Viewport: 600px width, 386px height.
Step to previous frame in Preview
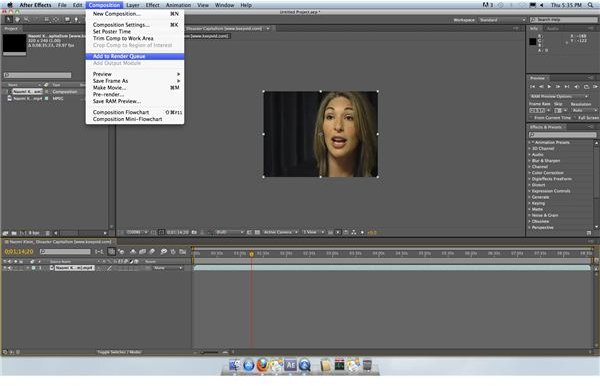click(541, 87)
